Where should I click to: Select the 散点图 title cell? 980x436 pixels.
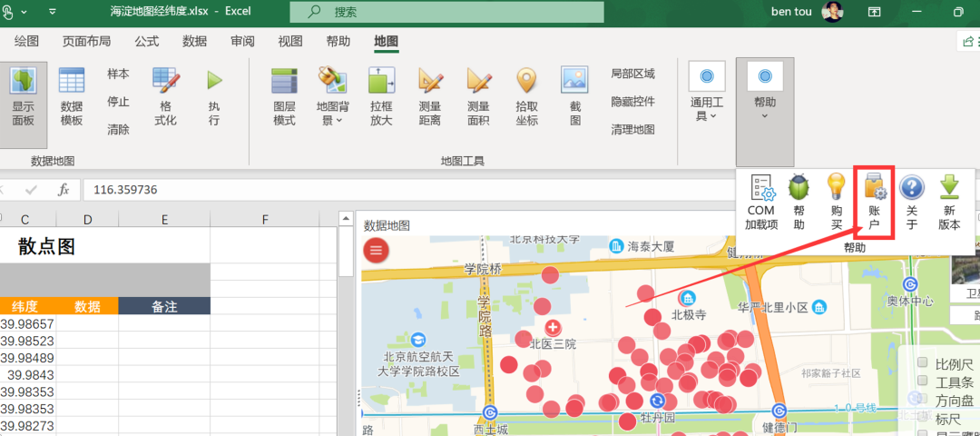pyautogui.click(x=105, y=246)
